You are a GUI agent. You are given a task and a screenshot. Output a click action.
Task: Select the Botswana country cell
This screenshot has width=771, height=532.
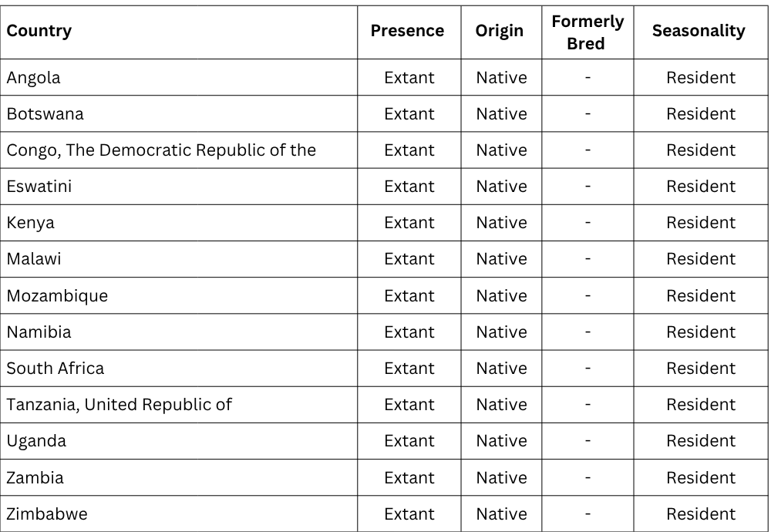coord(45,114)
